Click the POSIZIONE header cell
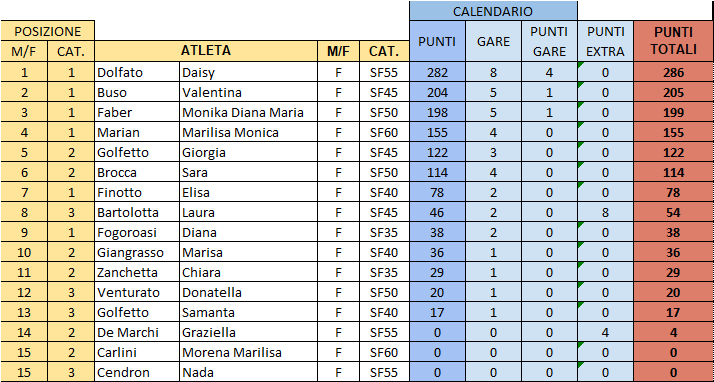This screenshot has width=714, height=382. pos(47,31)
